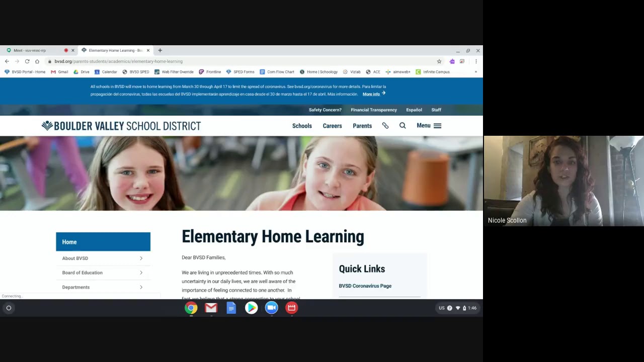The height and width of the screenshot is (362, 644).
Task: Open the red screen recorder shelf app
Action: pyautogui.click(x=291, y=308)
